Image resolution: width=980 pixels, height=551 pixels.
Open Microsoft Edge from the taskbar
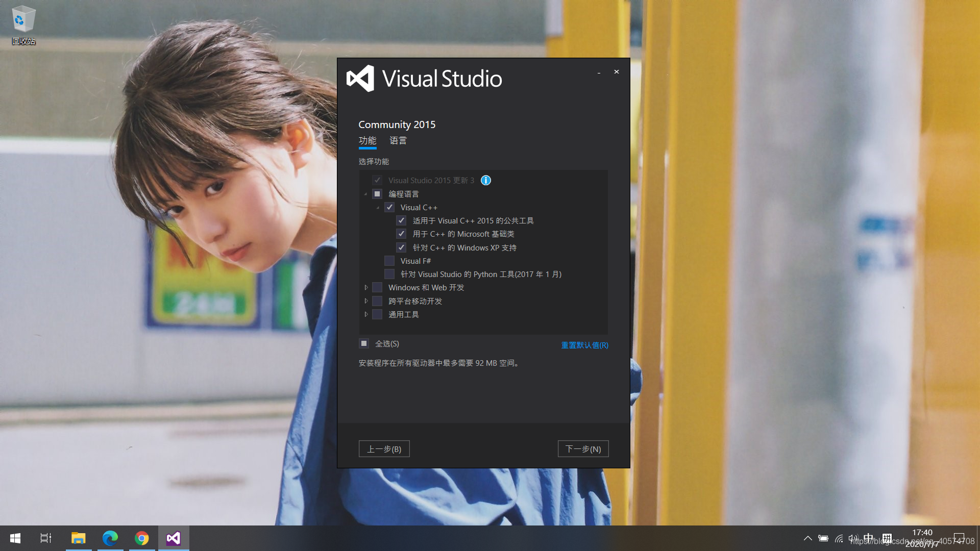110,538
